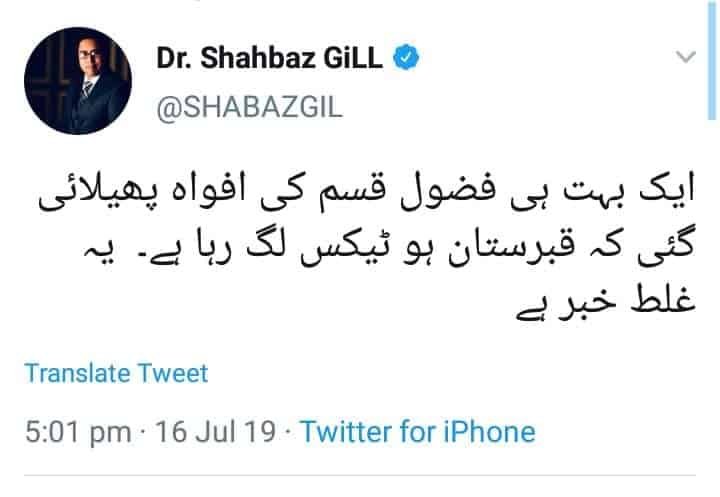The image size is (720, 497).
Task: Click the 16 Jul 19 date
Action: (215, 432)
